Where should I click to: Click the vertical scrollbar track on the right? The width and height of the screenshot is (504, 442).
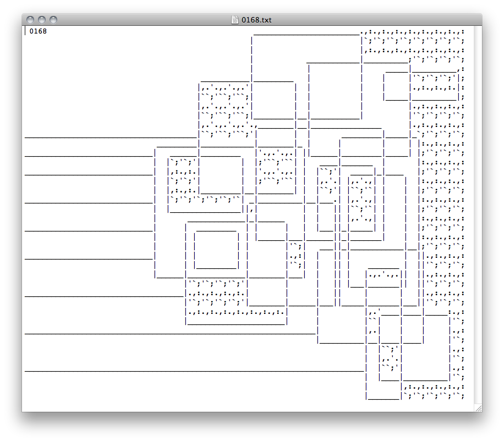[478, 220]
